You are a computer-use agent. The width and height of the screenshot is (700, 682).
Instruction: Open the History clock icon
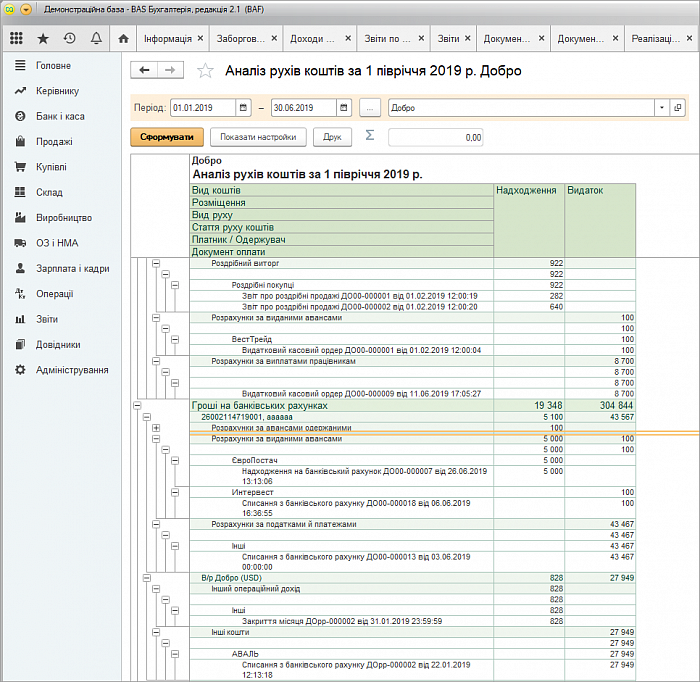pyautogui.click(x=69, y=39)
